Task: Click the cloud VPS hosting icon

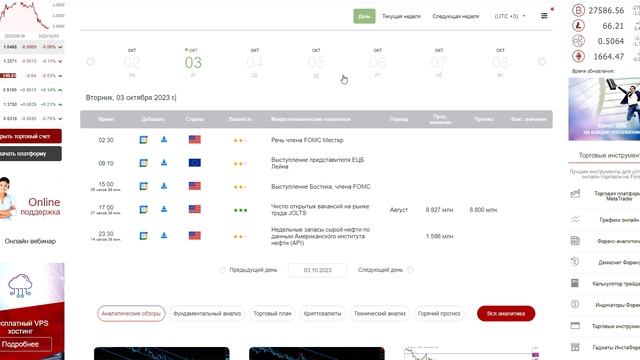Action: [20, 286]
